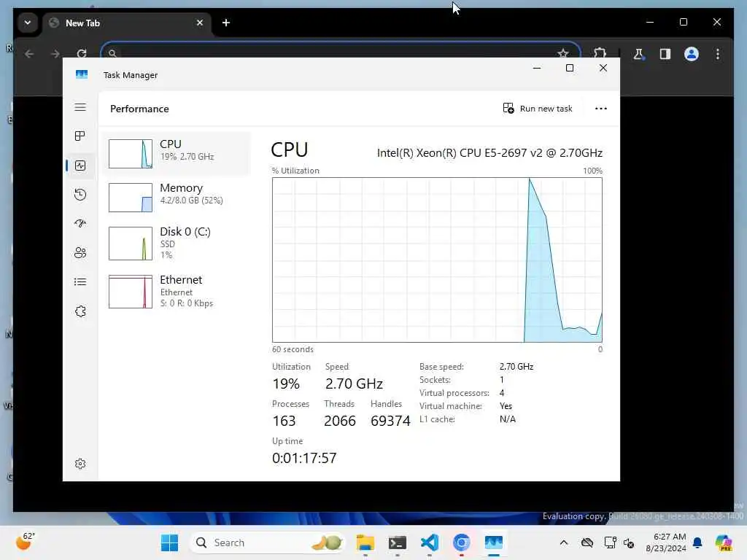Click Chrome back navigation arrow
Viewport: 747px width, 560px height.
tap(29, 54)
